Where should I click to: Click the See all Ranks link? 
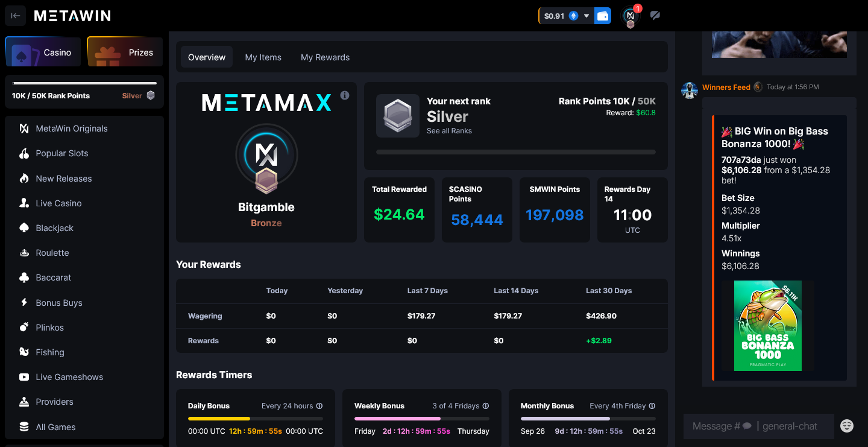pos(448,131)
